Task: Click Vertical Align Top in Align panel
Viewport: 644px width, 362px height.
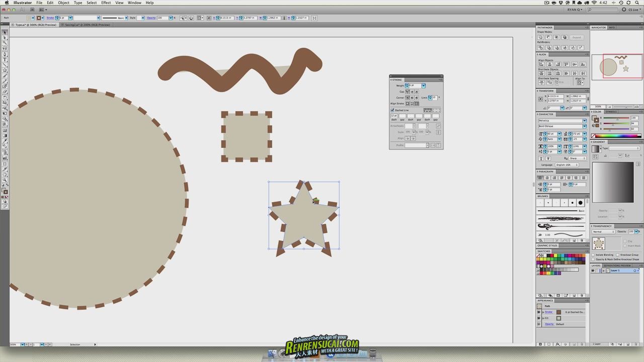Action: [566, 64]
